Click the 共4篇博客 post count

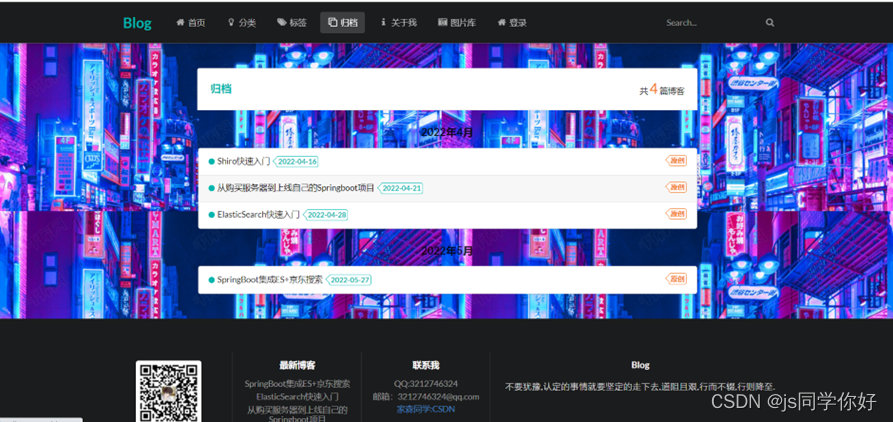[662, 90]
